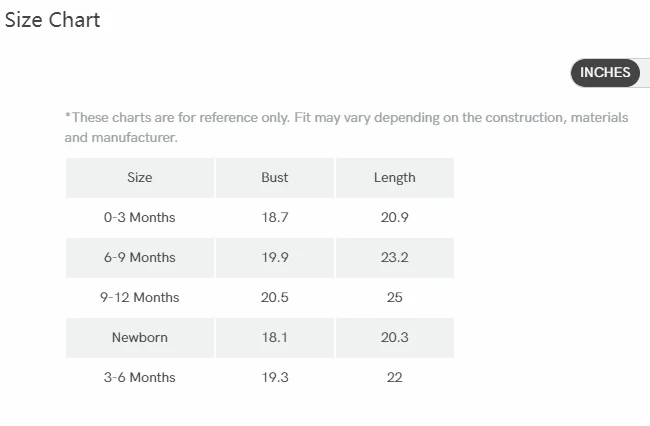Select length value 25
Viewport: 650px width, 426px height.
[395, 297]
